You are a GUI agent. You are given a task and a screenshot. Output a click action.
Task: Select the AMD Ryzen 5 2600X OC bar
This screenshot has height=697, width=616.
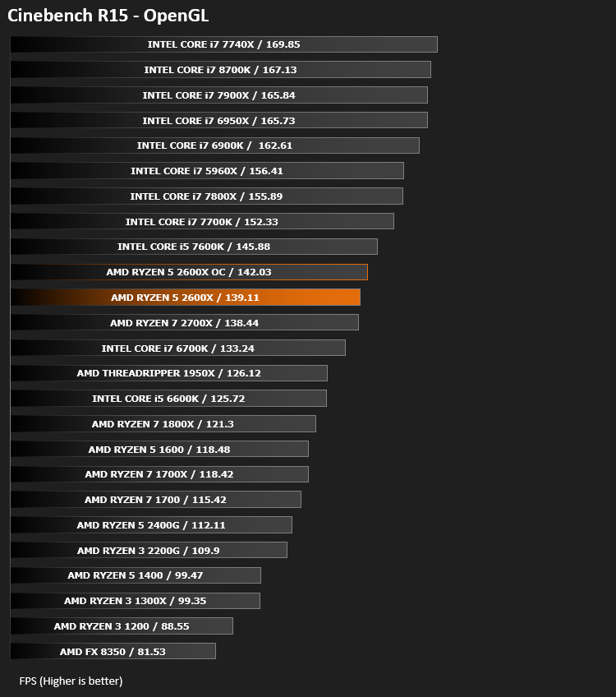(x=189, y=272)
